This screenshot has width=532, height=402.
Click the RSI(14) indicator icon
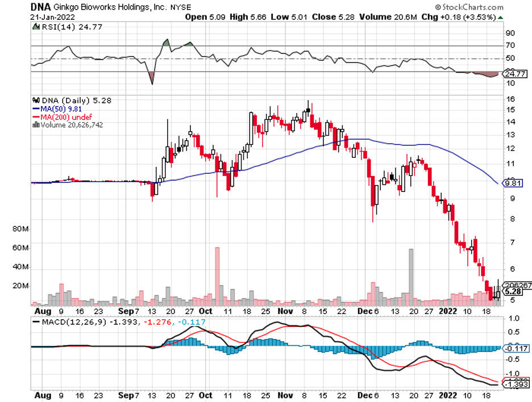point(36,27)
